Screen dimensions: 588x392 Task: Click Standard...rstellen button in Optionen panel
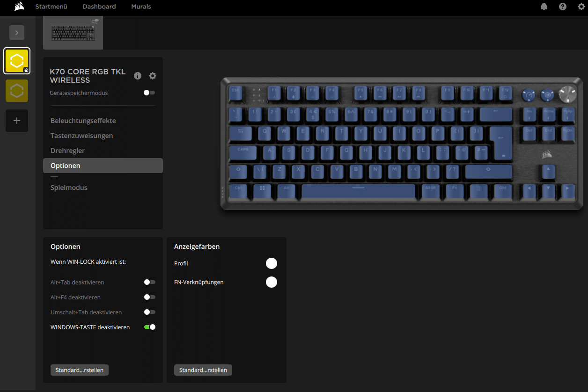tap(80, 370)
